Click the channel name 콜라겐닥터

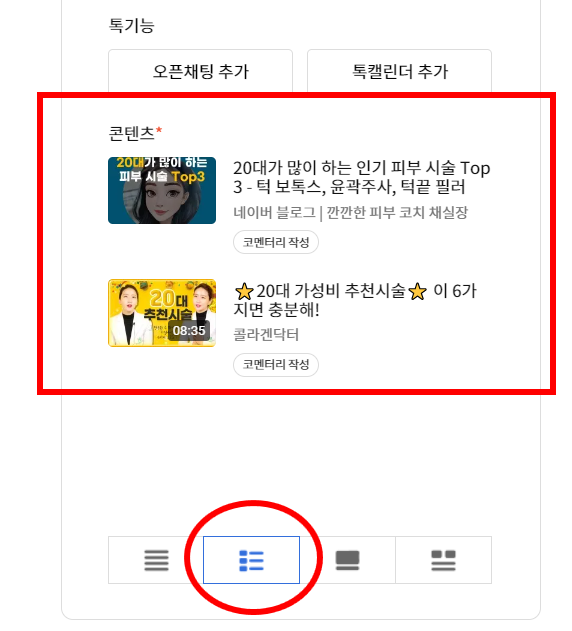[x=266, y=334]
